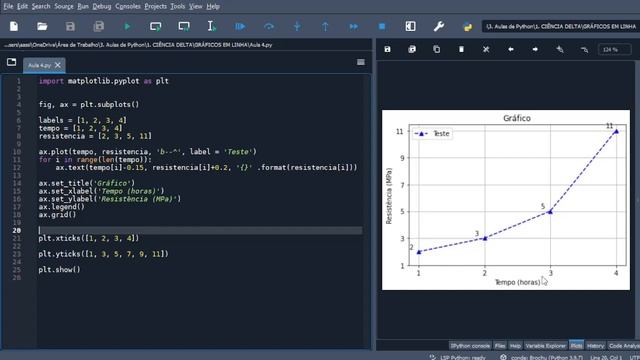
Task: Click the plot image in Plots pane
Action: point(506,200)
